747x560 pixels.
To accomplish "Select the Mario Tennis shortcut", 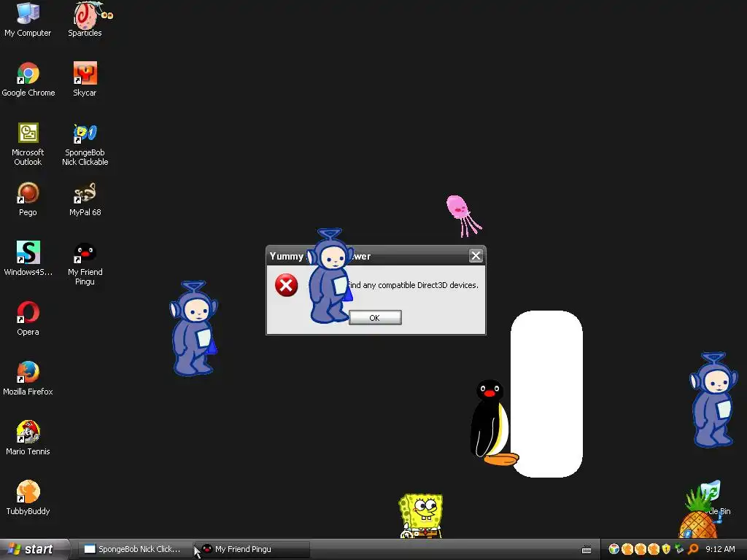I will 28,438.
